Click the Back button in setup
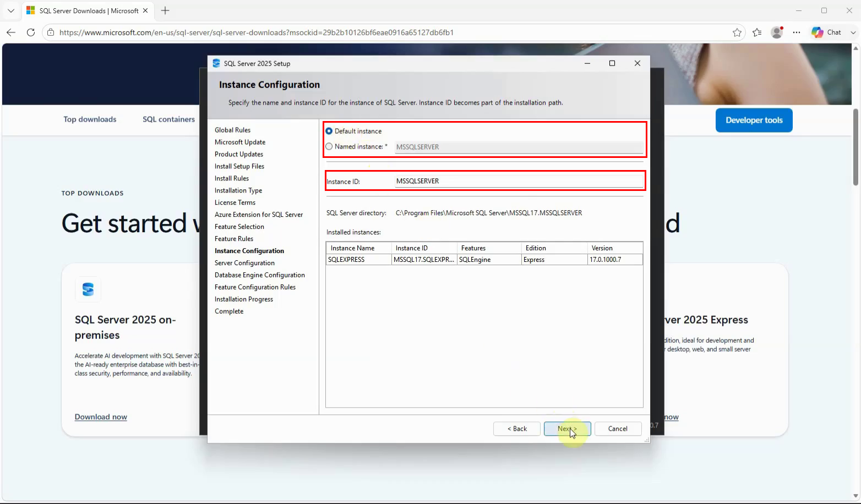861x504 pixels. (517, 429)
